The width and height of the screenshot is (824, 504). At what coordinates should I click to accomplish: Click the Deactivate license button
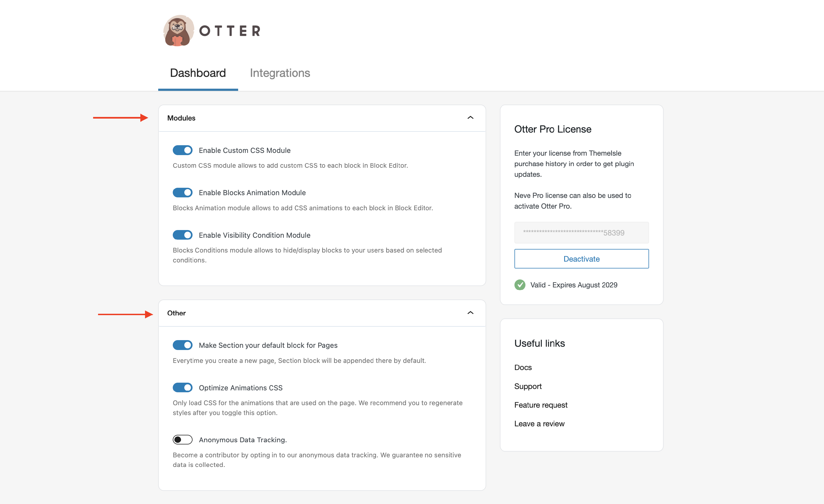point(581,259)
